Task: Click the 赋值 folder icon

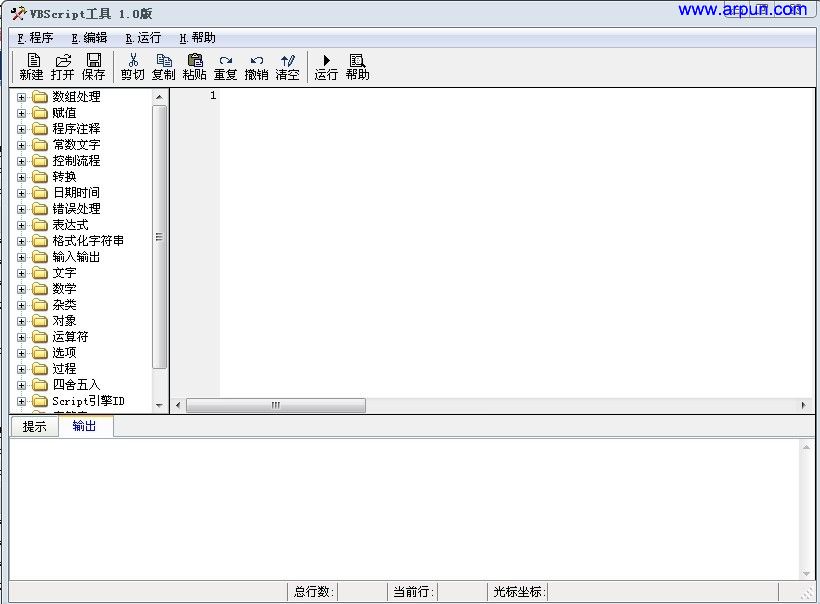Action: point(40,113)
